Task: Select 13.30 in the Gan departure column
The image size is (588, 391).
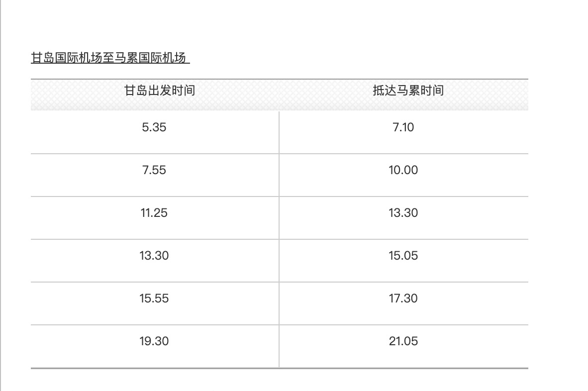Action: (x=154, y=256)
